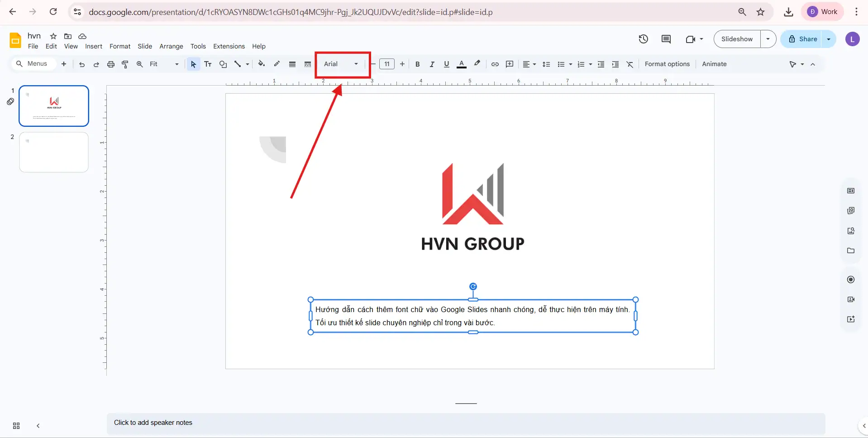Open the Border color pencil
Screen dimensions: 868x438
click(277, 64)
